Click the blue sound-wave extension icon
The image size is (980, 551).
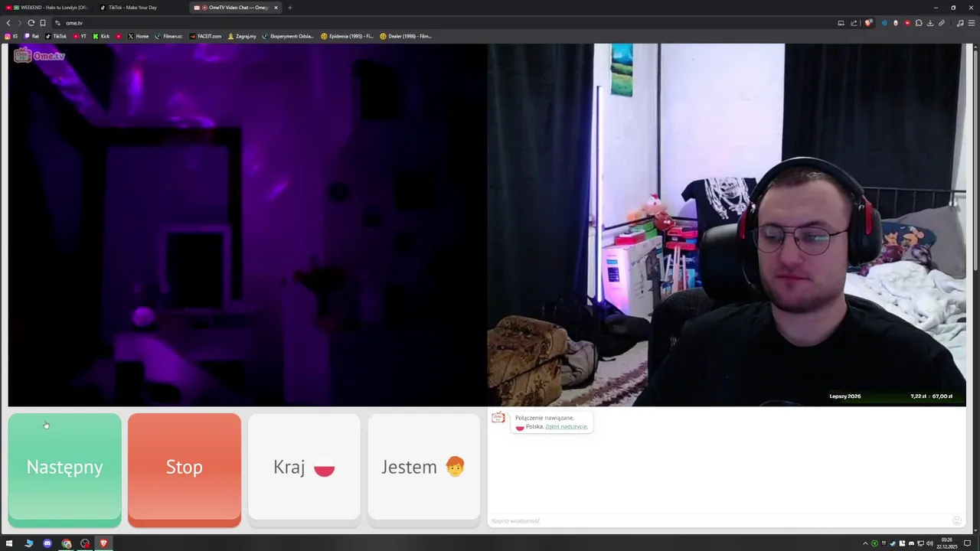point(884,23)
